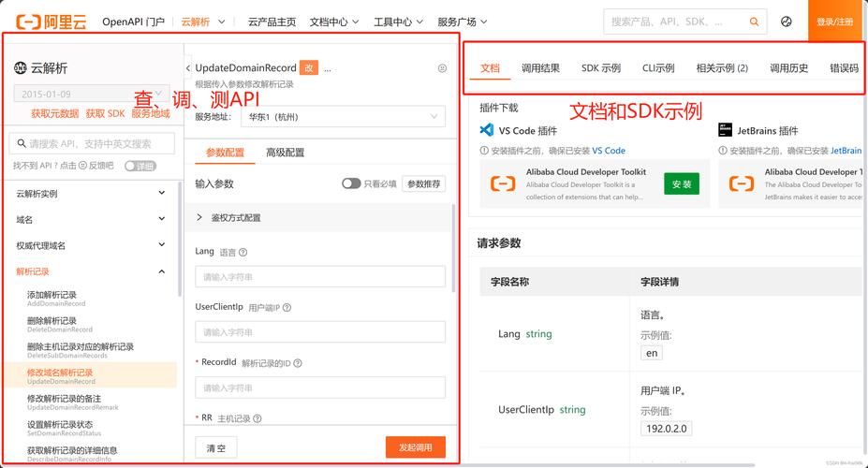Click the UserClientIp input field
This screenshot has width=868, height=468.
click(320, 332)
